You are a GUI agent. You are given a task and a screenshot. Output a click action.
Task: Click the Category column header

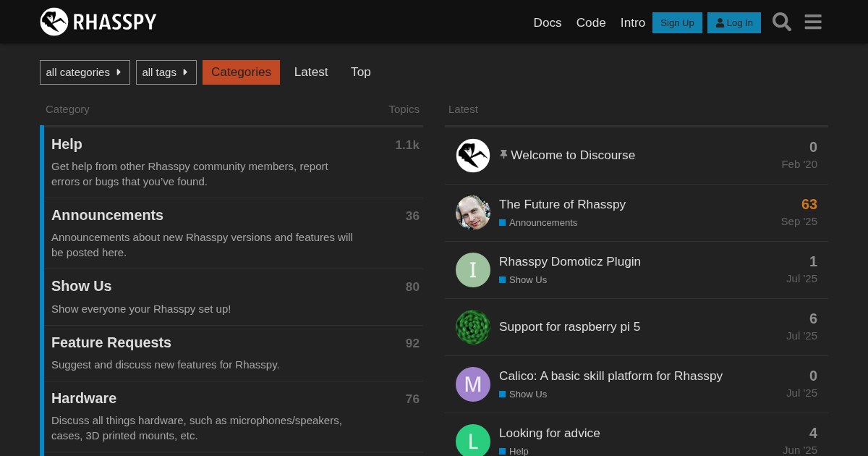pyautogui.click(x=67, y=109)
